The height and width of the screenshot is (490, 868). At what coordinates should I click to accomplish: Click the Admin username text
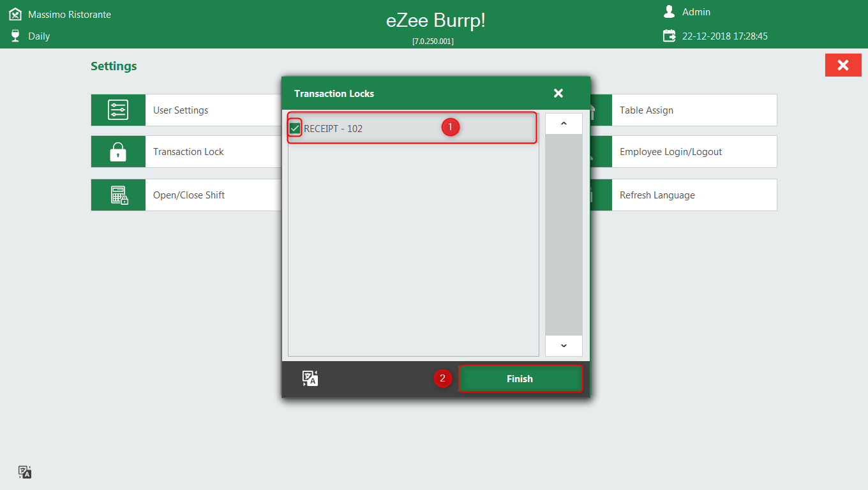[696, 12]
